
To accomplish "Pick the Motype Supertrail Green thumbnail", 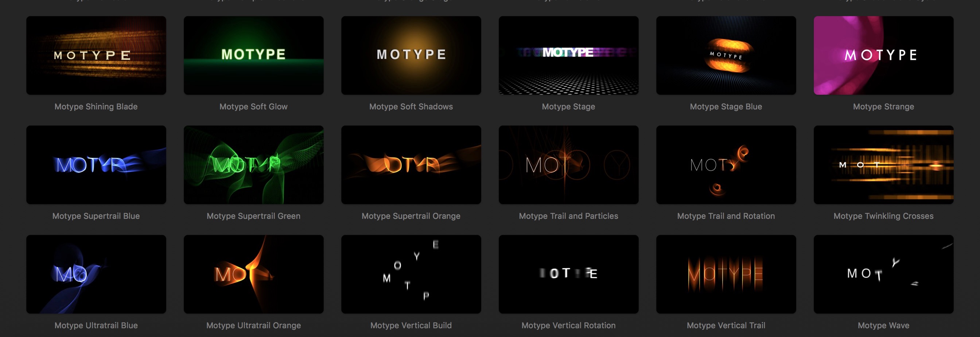I will coord(254,165).
